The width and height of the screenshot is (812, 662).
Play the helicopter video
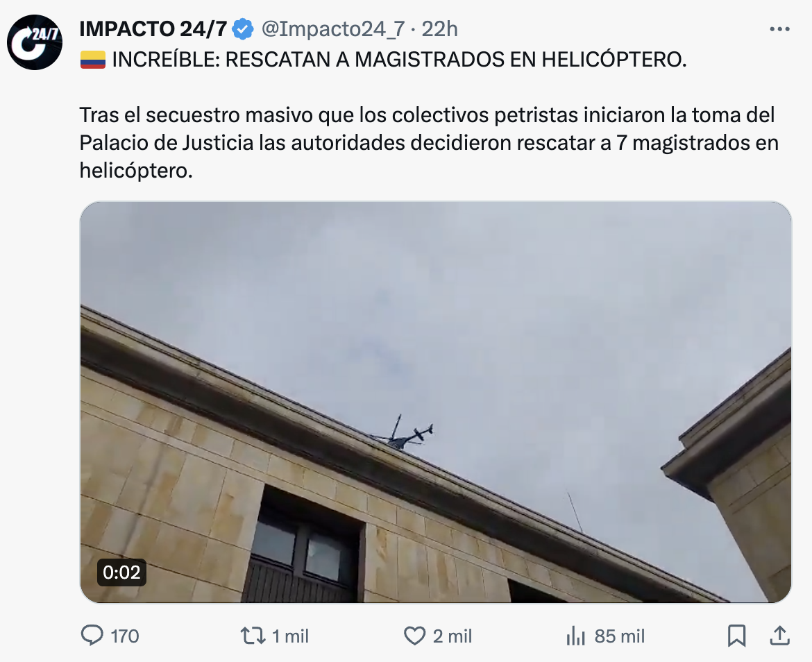(x=436, y=402)
